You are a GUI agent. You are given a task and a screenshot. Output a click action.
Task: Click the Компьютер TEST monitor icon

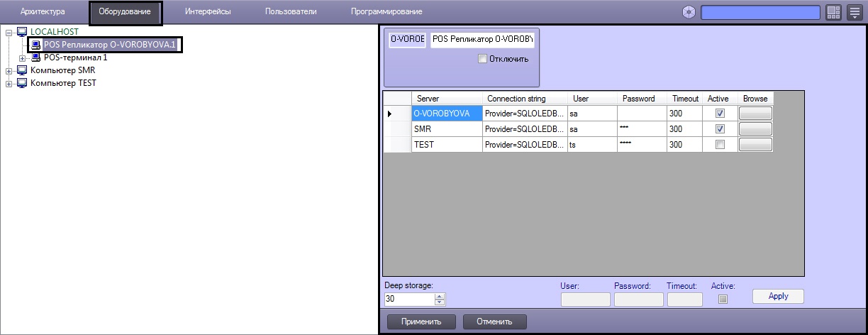point(21,83)
